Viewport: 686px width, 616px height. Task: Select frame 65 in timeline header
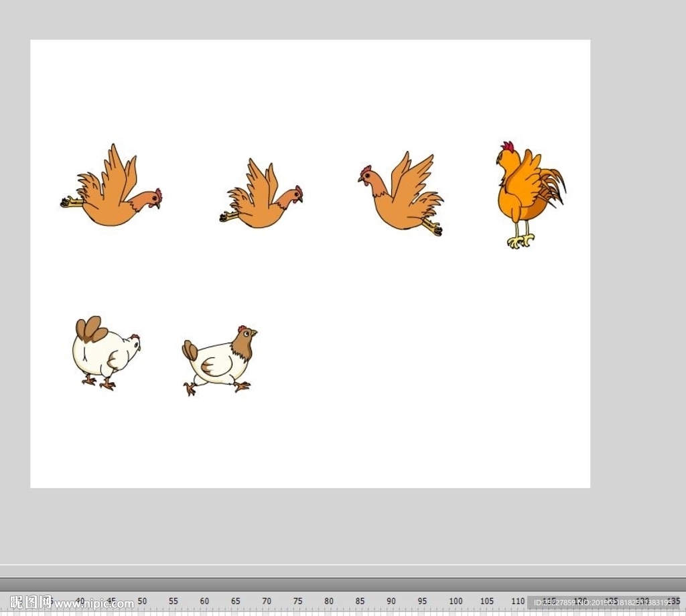pyautogui.click(x=236, y=601)
